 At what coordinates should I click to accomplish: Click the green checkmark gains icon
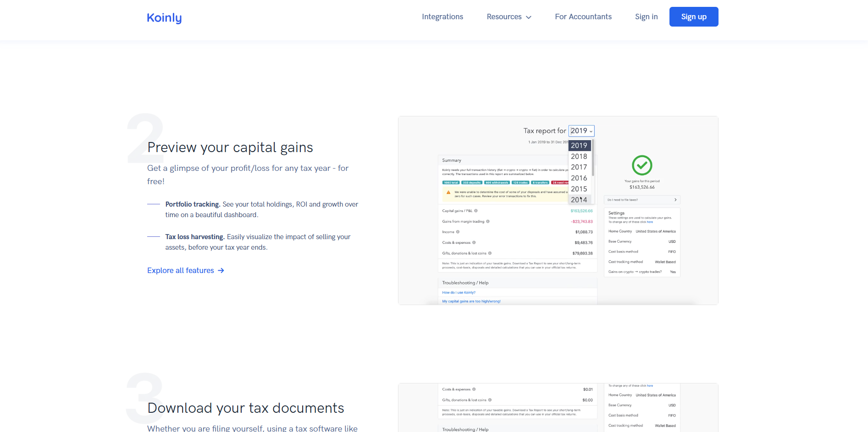click(x=642, y=165)
